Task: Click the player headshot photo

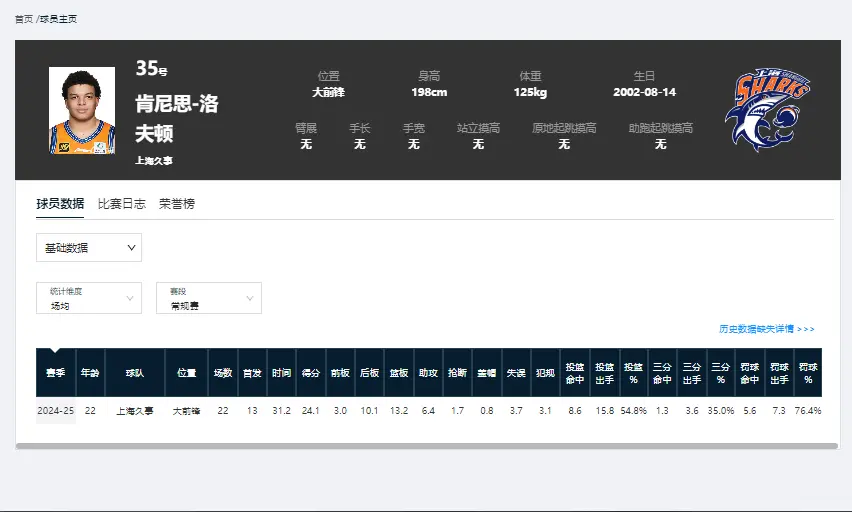Action: coord(82,110)
